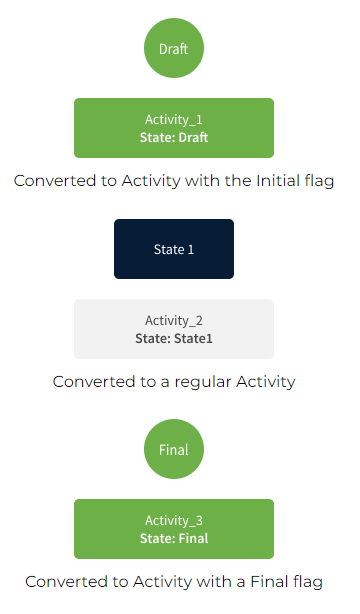The image size is (360, 614).
Task: Click the 'Activity_3' name label
Action: [174, 520]
